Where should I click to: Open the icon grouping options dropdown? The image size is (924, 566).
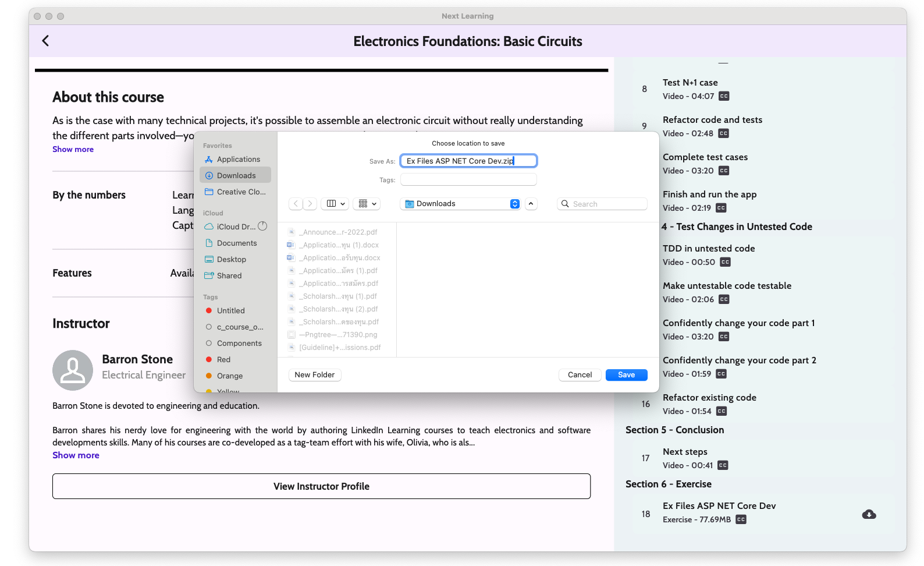coord(368,204)
